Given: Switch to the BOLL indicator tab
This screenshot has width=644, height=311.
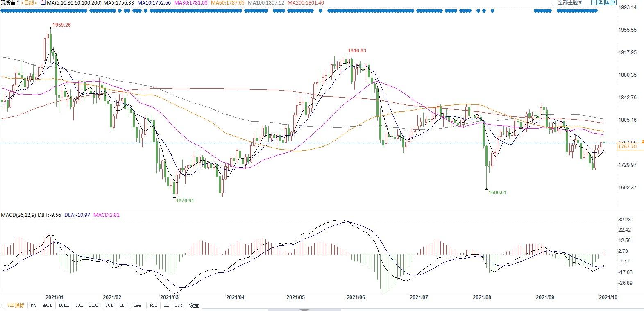Looking at the screenshot, I should [63, 305].
